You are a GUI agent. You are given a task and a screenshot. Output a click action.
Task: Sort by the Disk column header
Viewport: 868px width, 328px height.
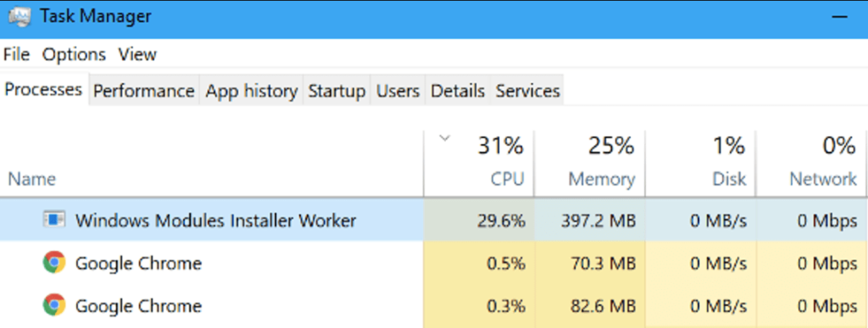(x=701, y=164)
